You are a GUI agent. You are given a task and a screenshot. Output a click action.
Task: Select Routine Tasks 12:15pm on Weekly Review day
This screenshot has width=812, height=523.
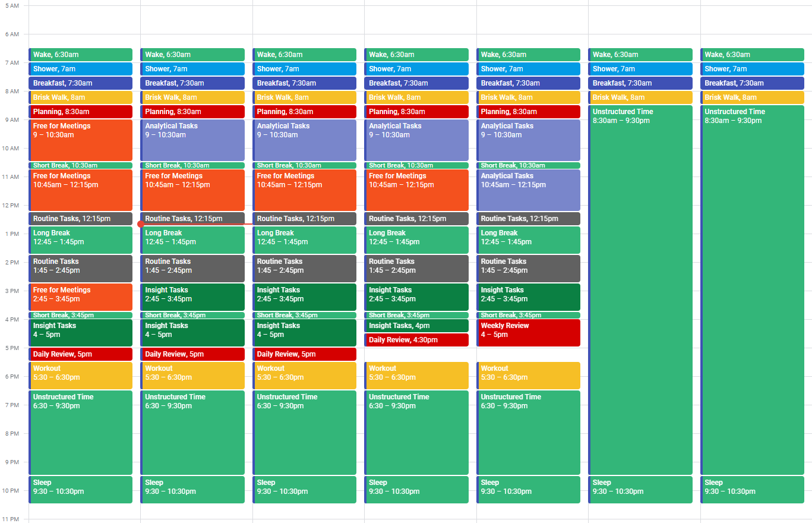click(529, 219)
